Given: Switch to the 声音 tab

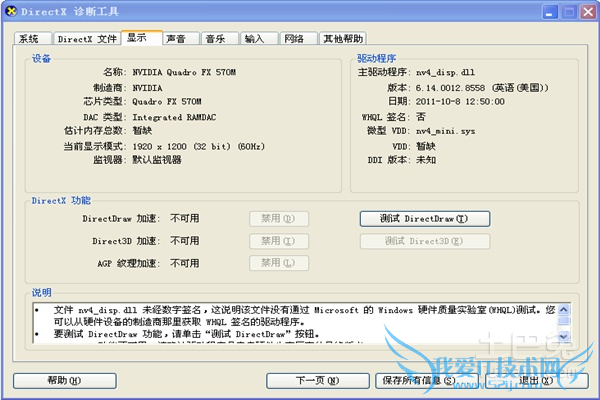Looking at the screenshot, I should click(x=181, y=39).
